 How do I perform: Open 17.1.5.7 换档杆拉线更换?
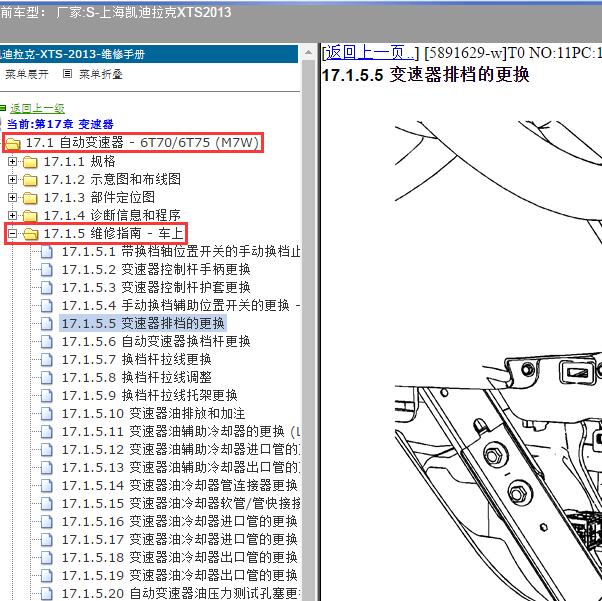click(137, 359)
